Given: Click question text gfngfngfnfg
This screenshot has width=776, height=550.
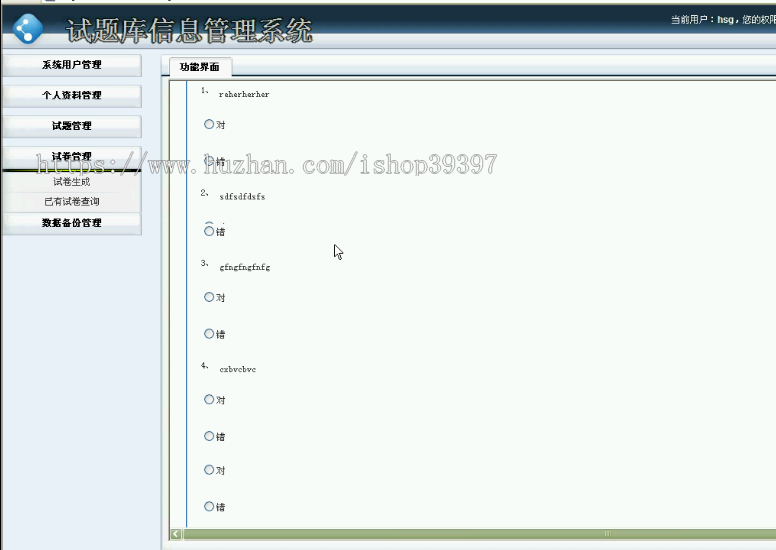Looking at the screenshot, I should pyautogui.click(x=244, y=267).
